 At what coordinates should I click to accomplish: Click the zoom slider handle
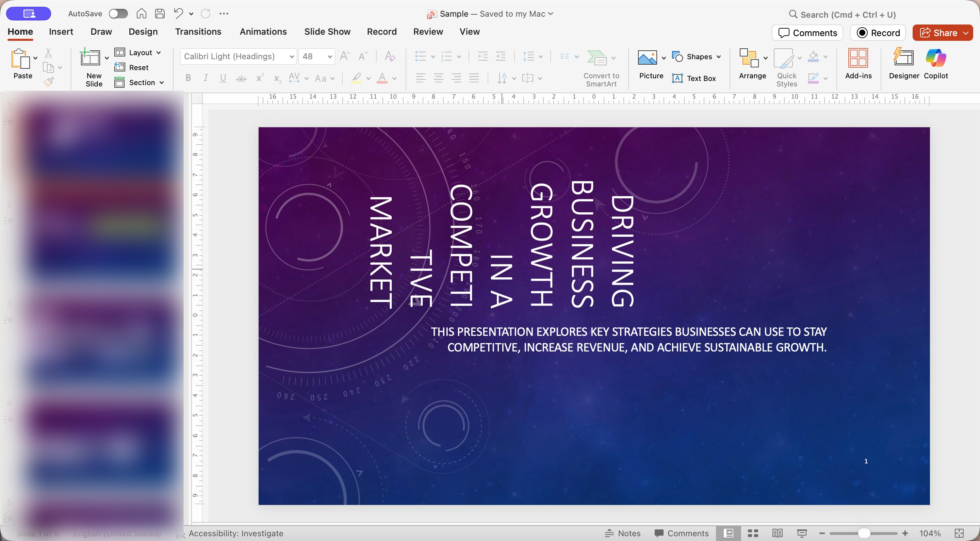click(864, 533)
